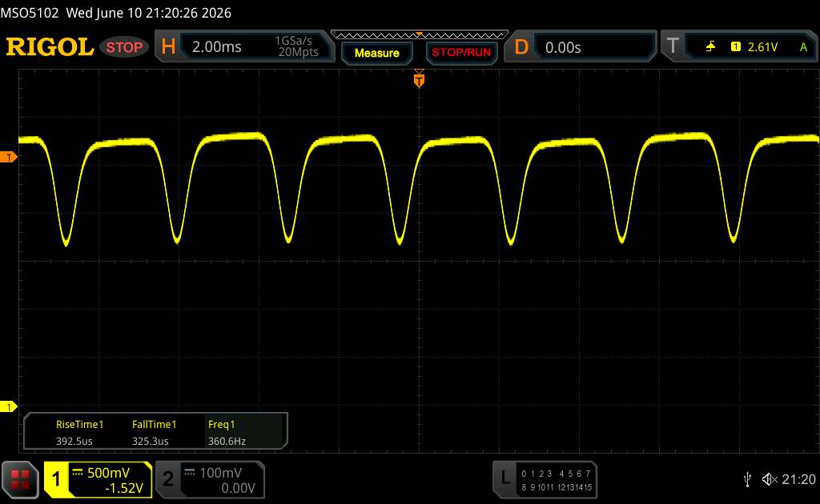820x504 pixels.
Task: Click the USB connection status icon
Action: [747, 479]
